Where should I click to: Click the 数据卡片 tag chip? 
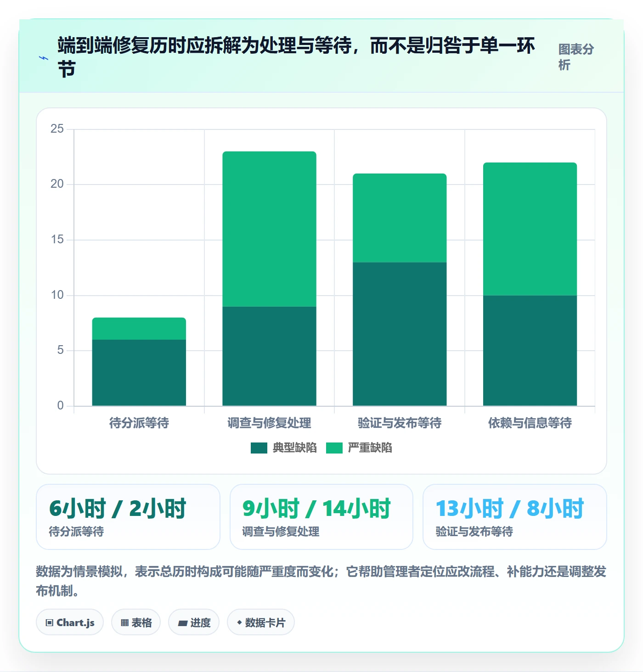point(261,622)
